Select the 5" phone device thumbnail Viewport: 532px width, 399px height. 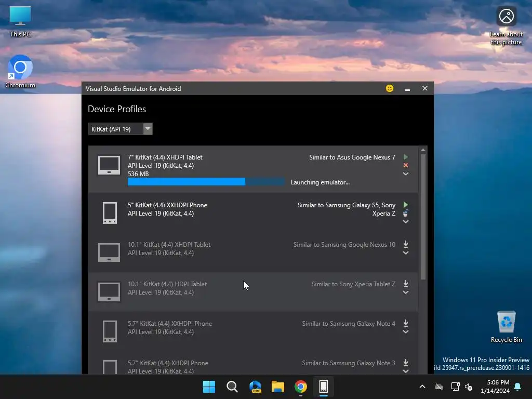(x=110, y=212)
